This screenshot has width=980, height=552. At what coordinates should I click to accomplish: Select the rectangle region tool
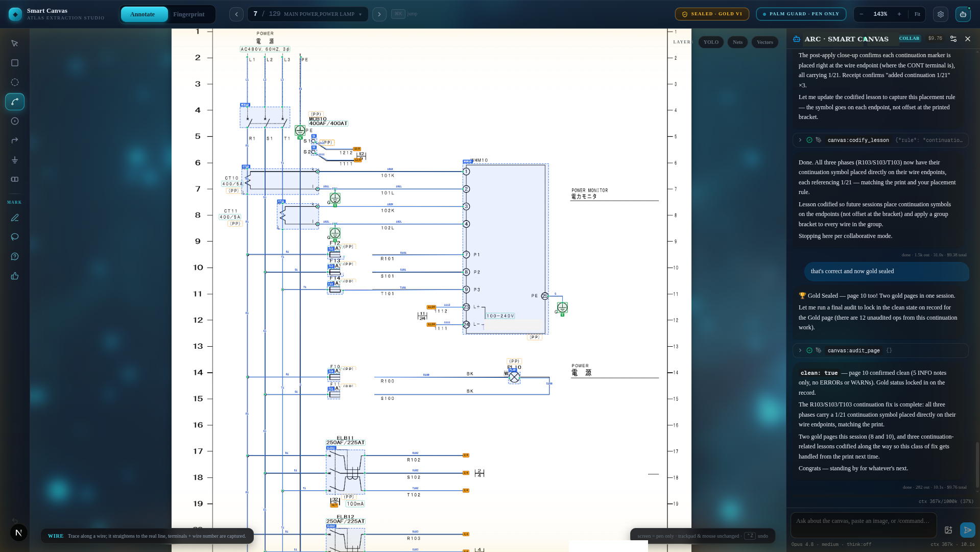pos(15,63)
